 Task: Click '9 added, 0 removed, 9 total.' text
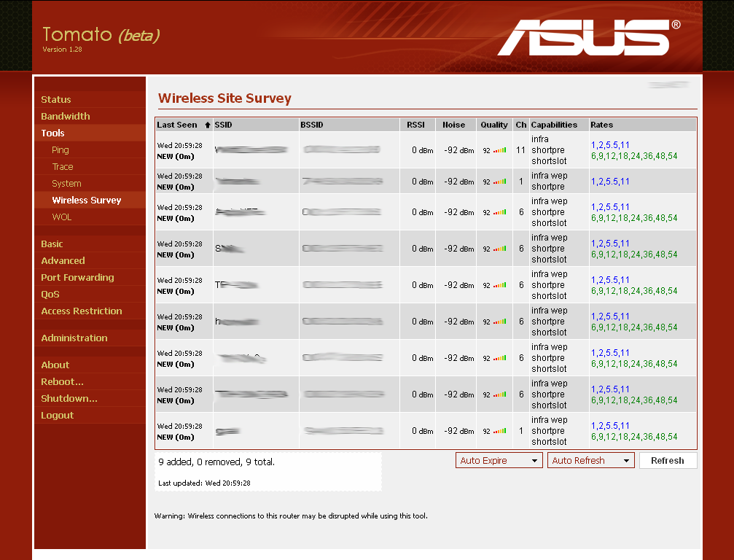(x=216, y=462)
